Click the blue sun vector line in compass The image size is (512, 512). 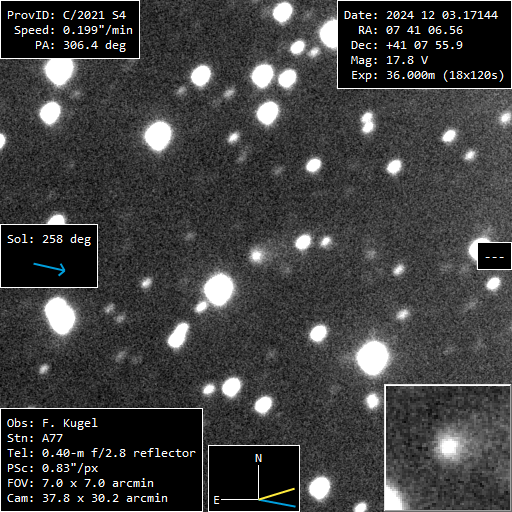pos(277,503)
